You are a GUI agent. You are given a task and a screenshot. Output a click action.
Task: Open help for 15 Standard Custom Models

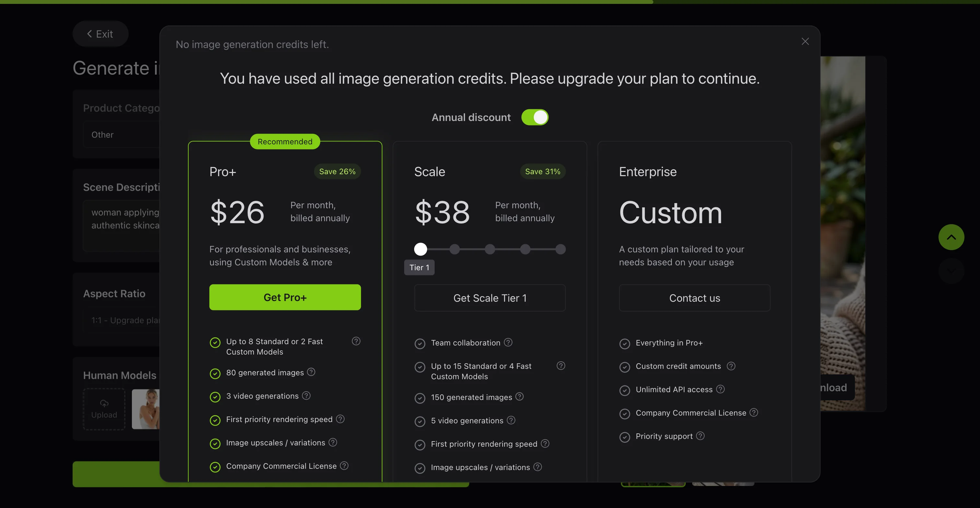[561, 366]
